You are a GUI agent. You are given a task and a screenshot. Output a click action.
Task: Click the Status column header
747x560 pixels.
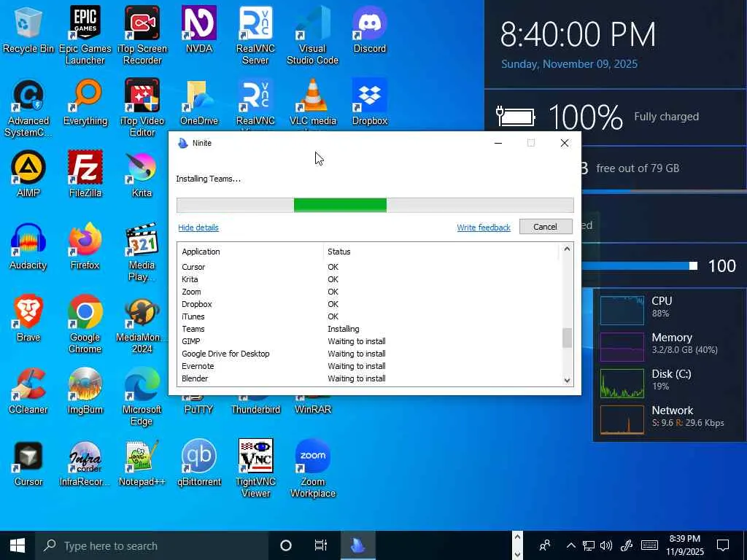tap(441, 252)
